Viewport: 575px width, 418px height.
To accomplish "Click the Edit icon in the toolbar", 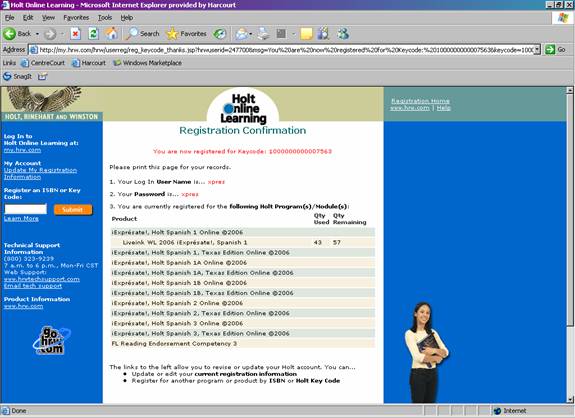I will (281, 34).
